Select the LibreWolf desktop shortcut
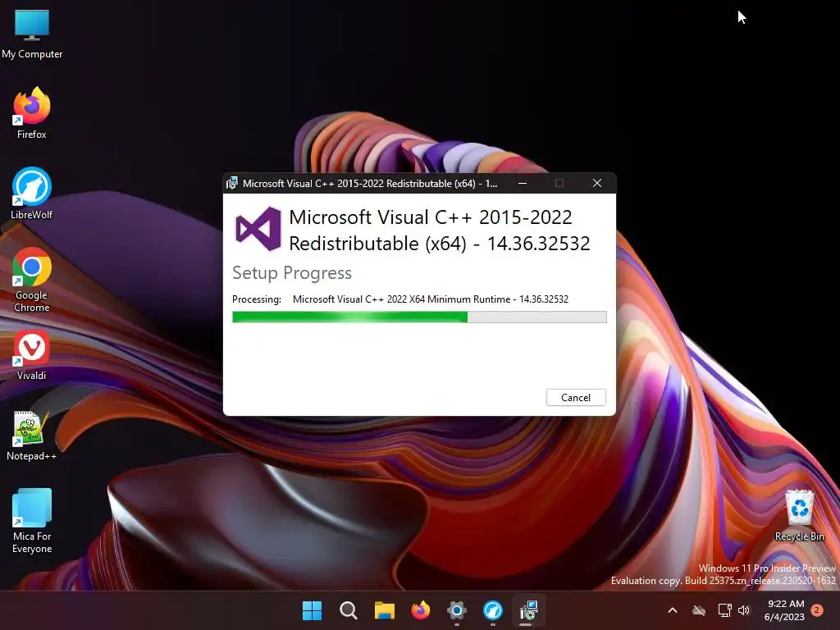The image size is (840, 630). pos(32,194)
